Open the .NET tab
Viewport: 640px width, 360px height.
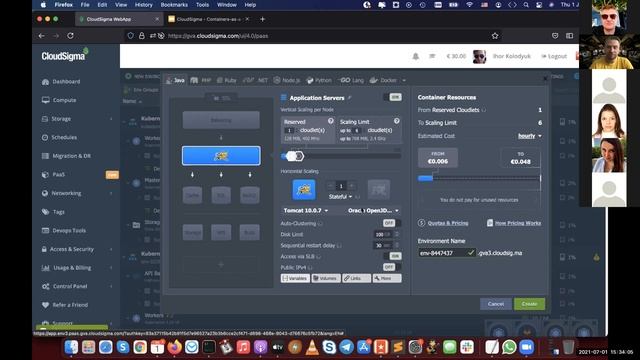point(256,80)
